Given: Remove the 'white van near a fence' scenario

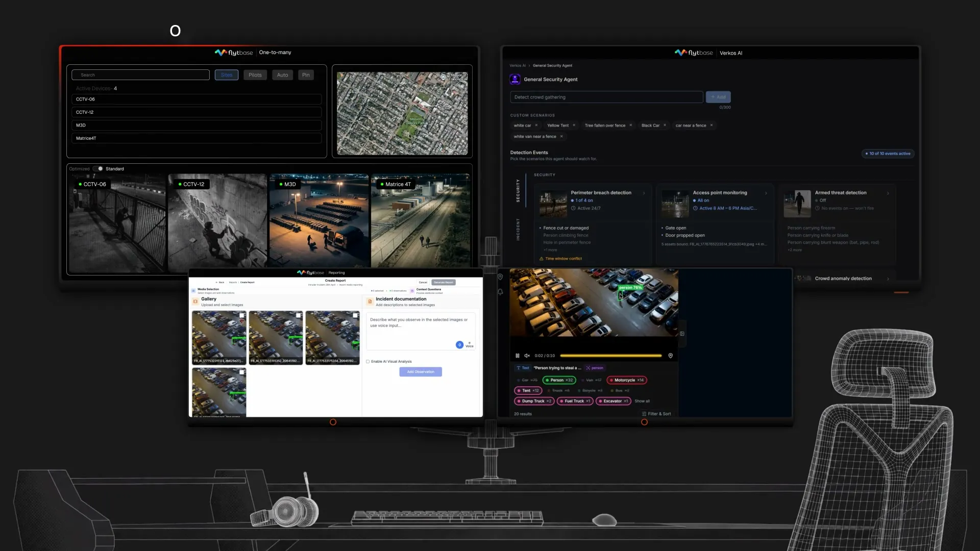Looking at the screenshot, I should pyautogui.click(x=561, y=137).
